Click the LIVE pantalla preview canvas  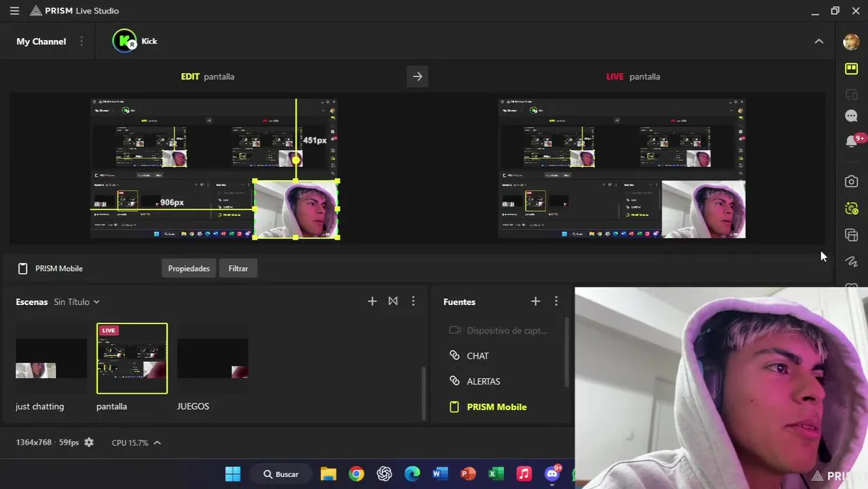coord(621,168)
